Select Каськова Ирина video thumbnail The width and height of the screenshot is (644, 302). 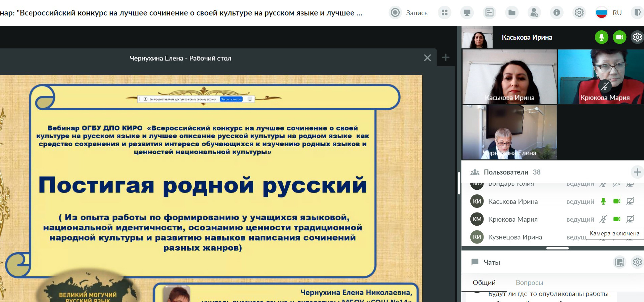tap(509, 77)
